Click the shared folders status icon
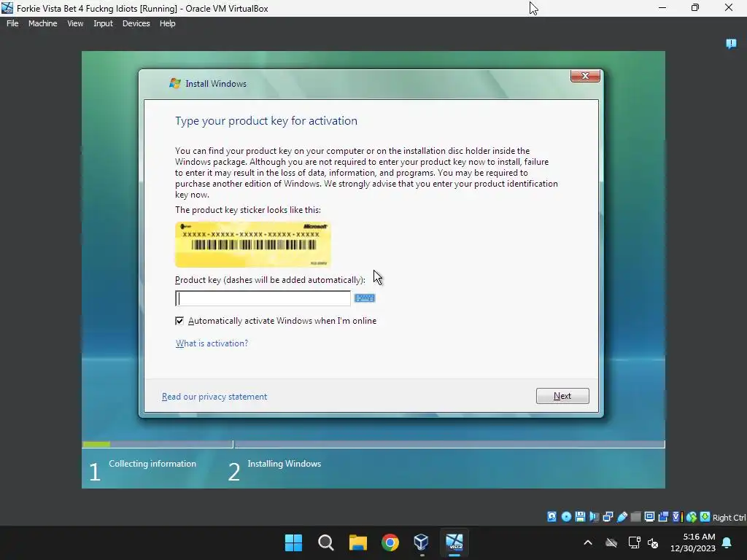 click(x=635, y=517)
